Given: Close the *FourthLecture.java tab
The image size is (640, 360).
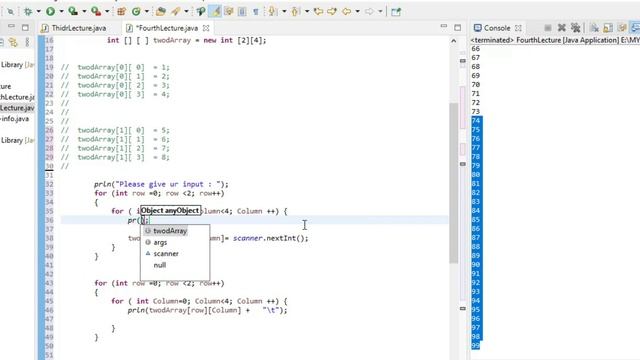Looking at the screenshot, I should click(206, 28).
